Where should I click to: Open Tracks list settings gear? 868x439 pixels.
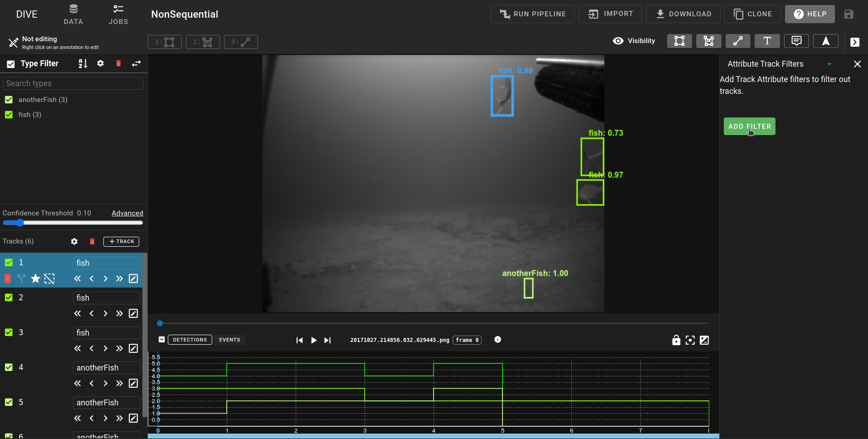tap(74, 242)
